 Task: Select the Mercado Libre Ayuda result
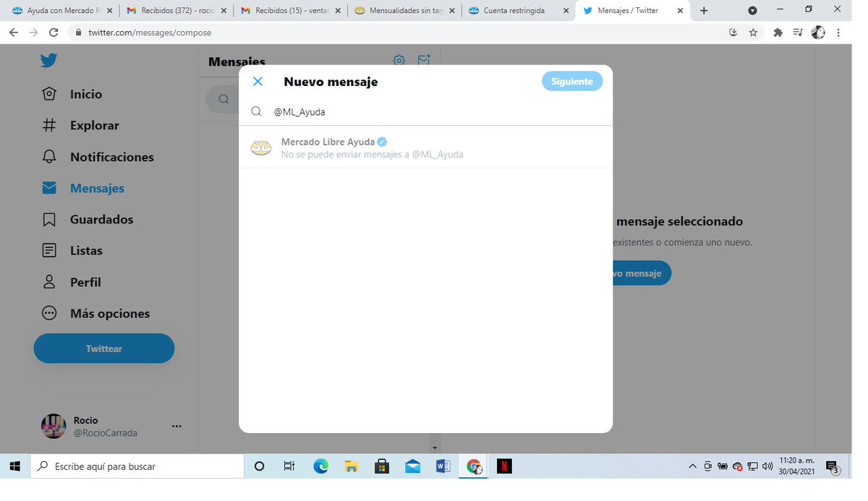pos(425,147)
